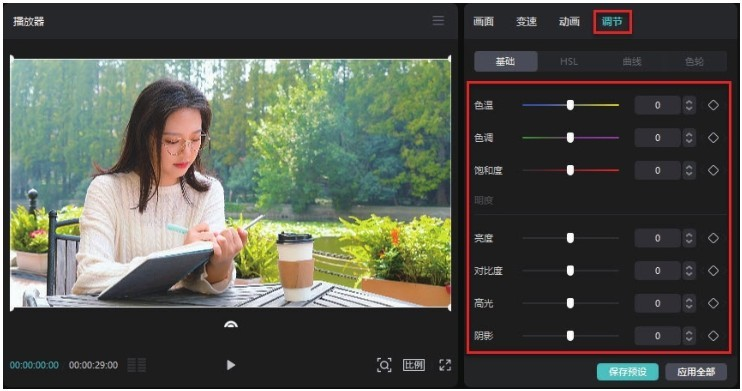
Task: Open the 比例 aspect ratio button
Action: coord(414,365)
